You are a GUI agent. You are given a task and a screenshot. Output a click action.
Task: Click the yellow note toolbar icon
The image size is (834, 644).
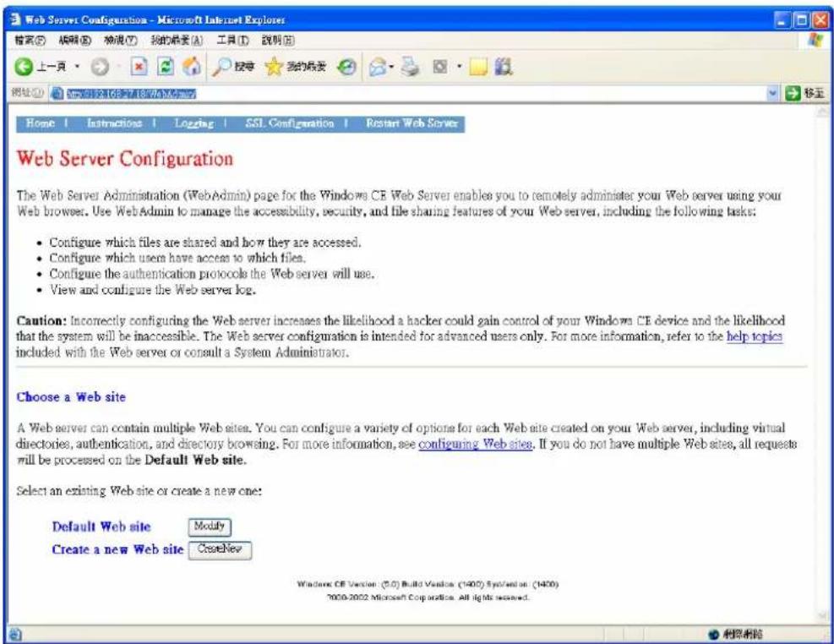click(478, 68)
